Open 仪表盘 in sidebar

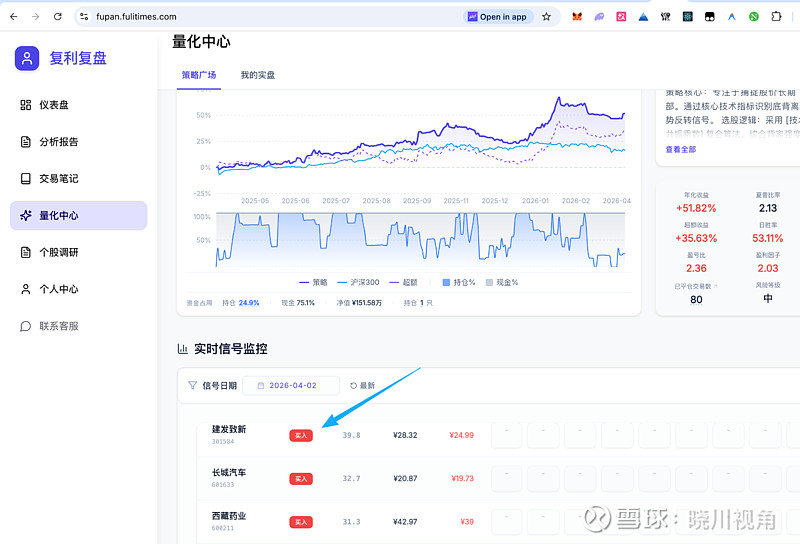[x=79, y=105]
